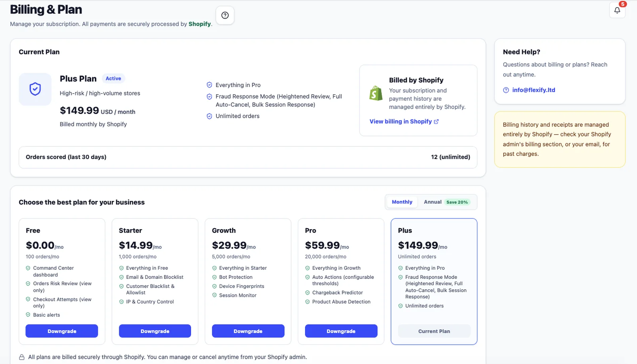
Task: Click the Shopify link in header subtitle
Action: tap(199, 24)
